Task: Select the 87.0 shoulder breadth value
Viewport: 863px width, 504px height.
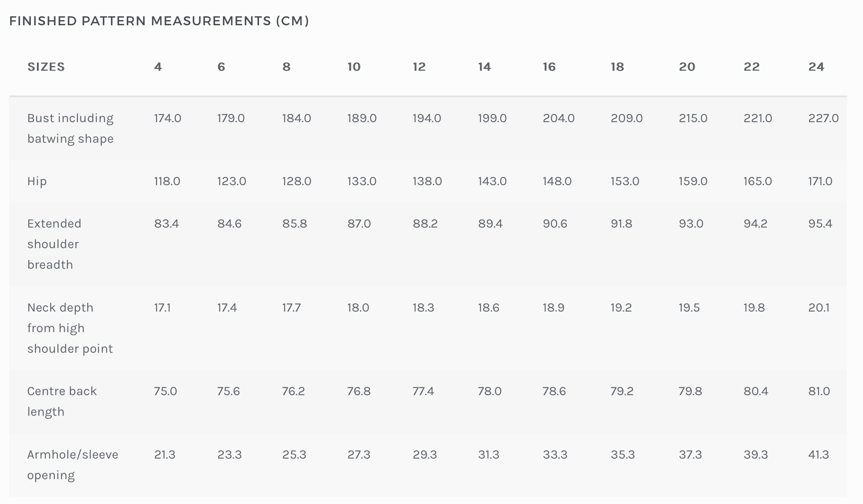Action: pos(359,224)
